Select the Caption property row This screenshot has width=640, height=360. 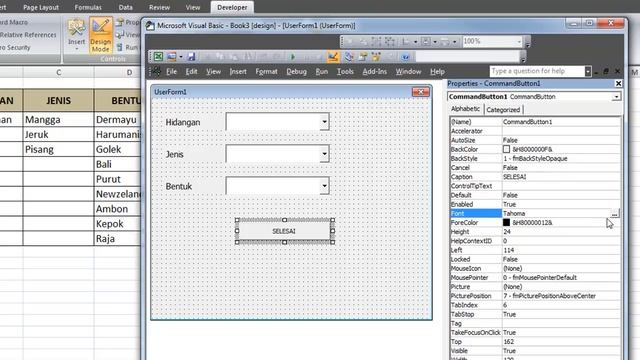535,177
